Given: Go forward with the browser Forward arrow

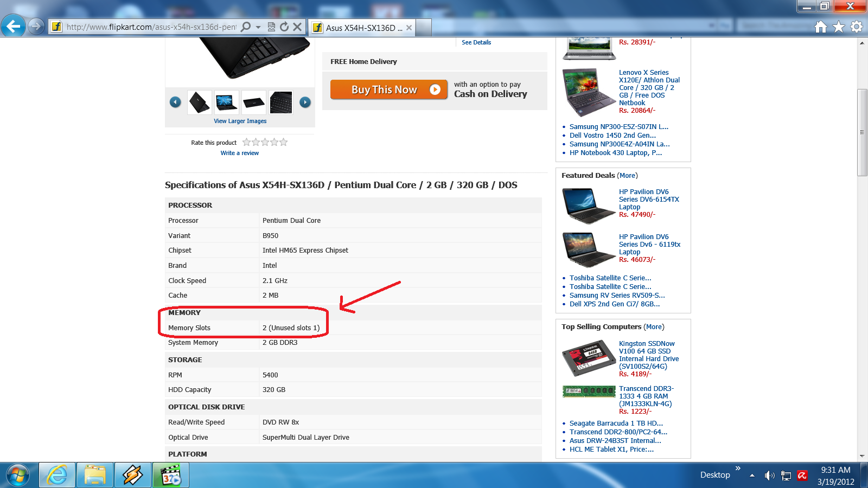Looking at the screenshot, I should (36, 25).
